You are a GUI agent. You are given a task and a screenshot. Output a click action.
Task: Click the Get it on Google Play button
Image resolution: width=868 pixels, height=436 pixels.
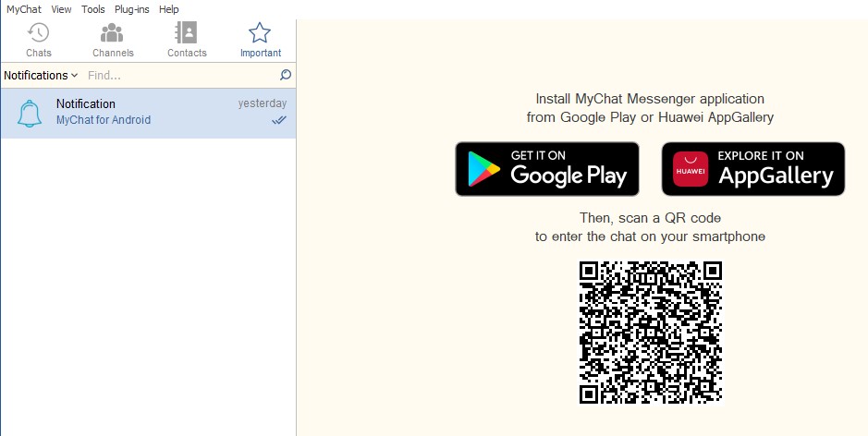(x=547, y=169)
